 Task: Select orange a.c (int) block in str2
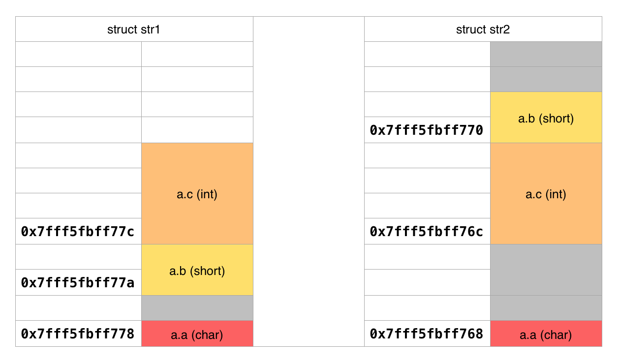point(546,194)
